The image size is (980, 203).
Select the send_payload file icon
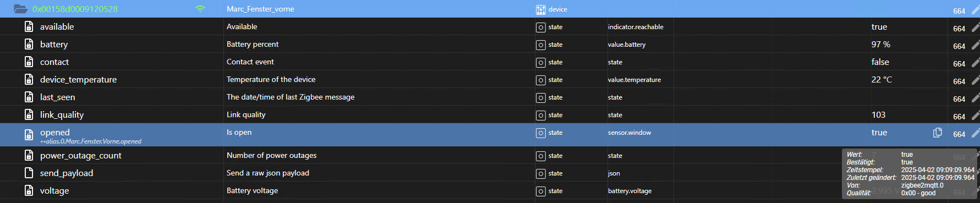[x=29, y=173]
